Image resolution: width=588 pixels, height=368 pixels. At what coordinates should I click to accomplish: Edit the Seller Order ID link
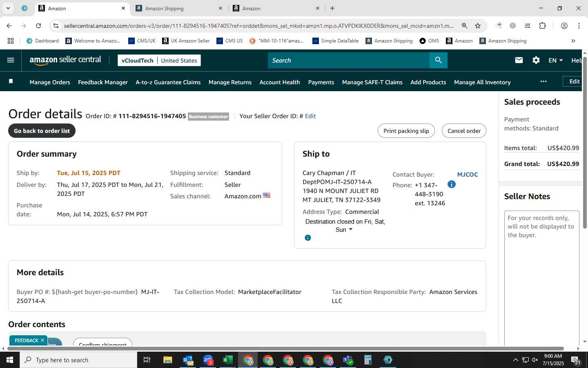310,116
